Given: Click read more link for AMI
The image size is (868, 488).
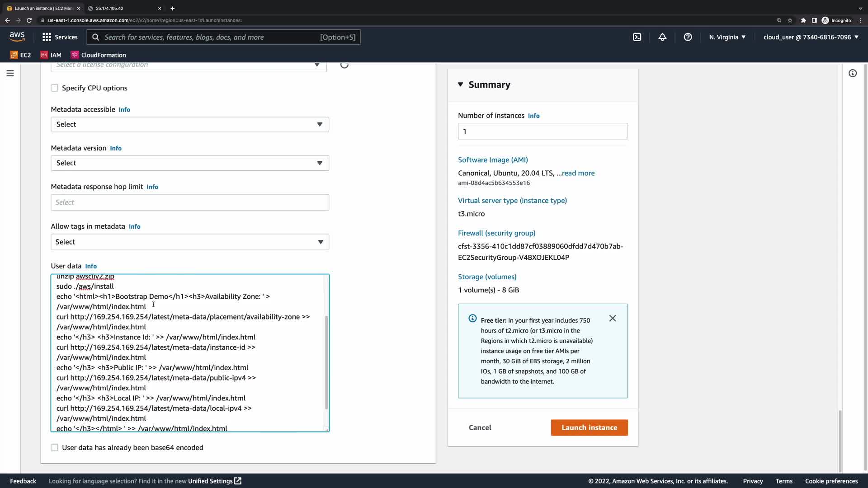Looking at the screenshot, I should tap(578, 173).
